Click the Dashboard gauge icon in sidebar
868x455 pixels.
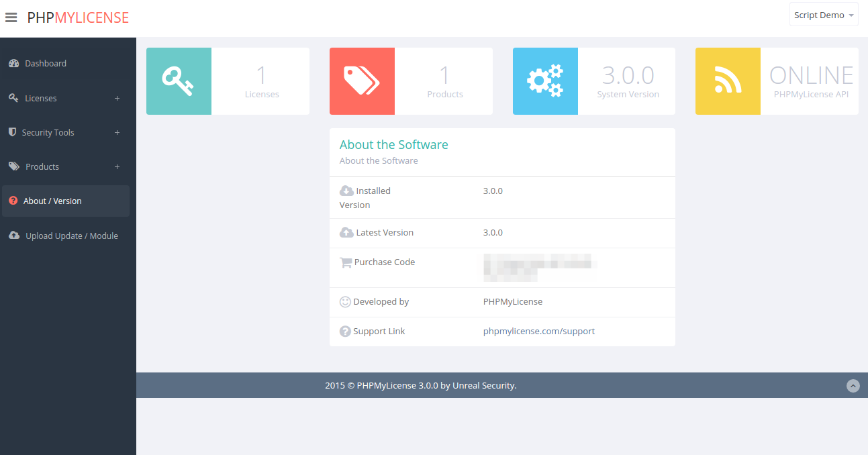[13, 64]
